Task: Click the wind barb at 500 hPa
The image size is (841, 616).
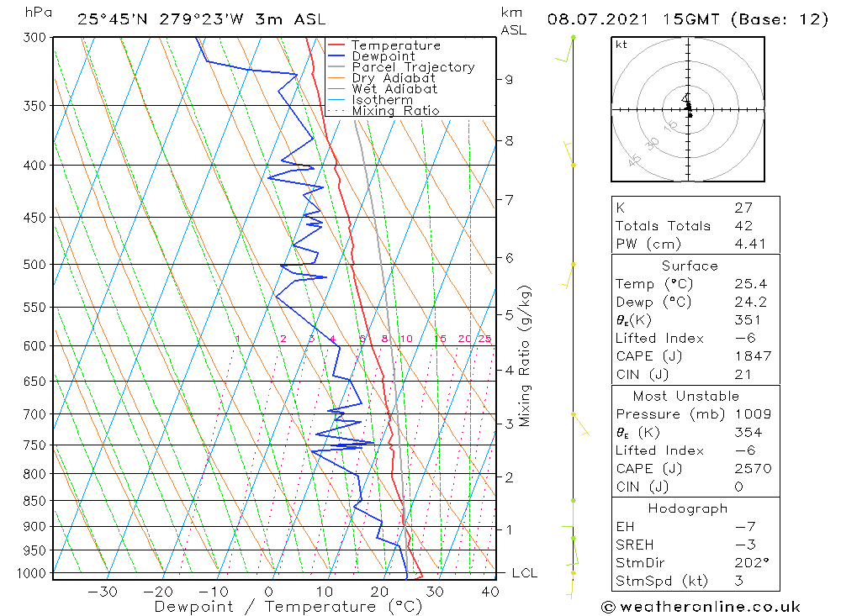Action: [x=569, y=276]
